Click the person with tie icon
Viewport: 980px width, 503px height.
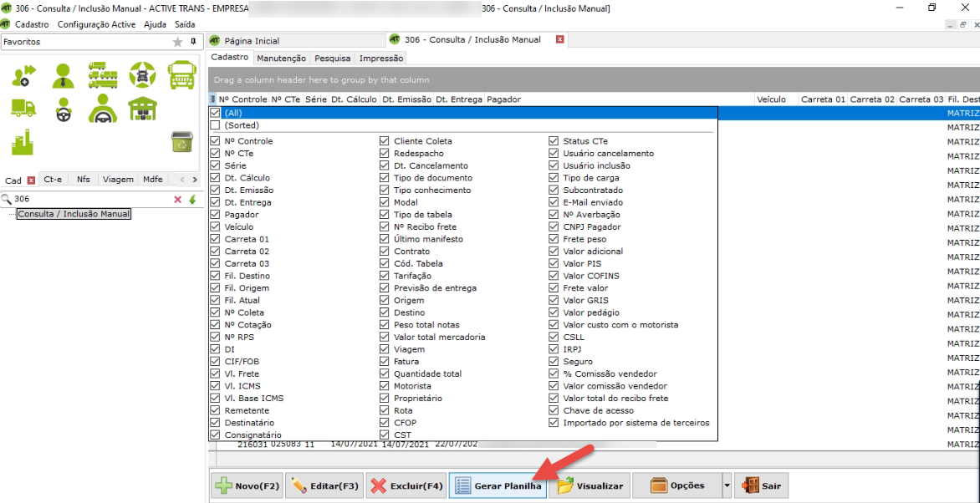click(x=64, y=75)
